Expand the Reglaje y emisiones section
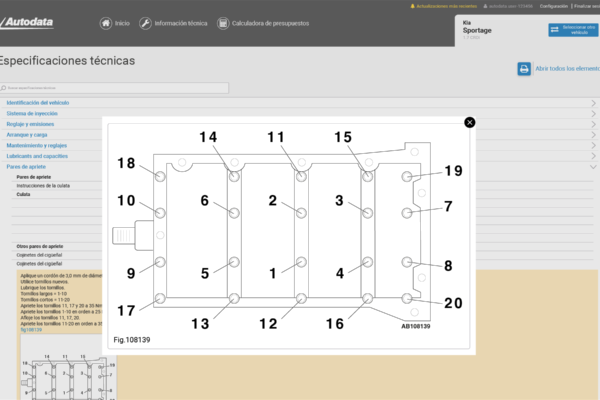 (30, 124)
